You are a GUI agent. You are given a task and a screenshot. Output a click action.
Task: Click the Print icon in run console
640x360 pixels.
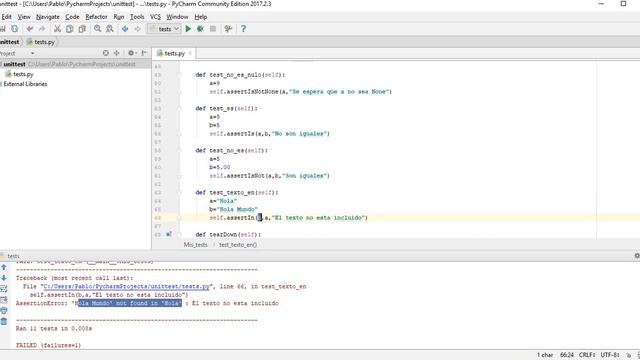[4, 311]
